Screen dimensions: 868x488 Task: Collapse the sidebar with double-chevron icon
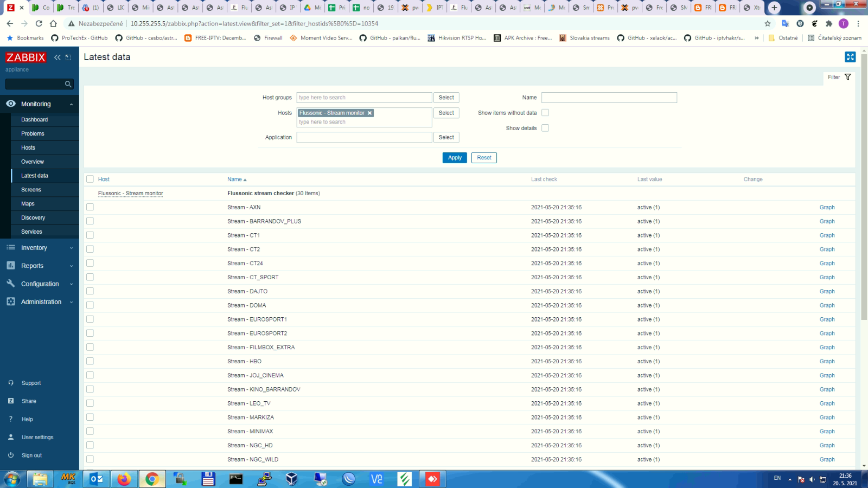tap(57, 57)
